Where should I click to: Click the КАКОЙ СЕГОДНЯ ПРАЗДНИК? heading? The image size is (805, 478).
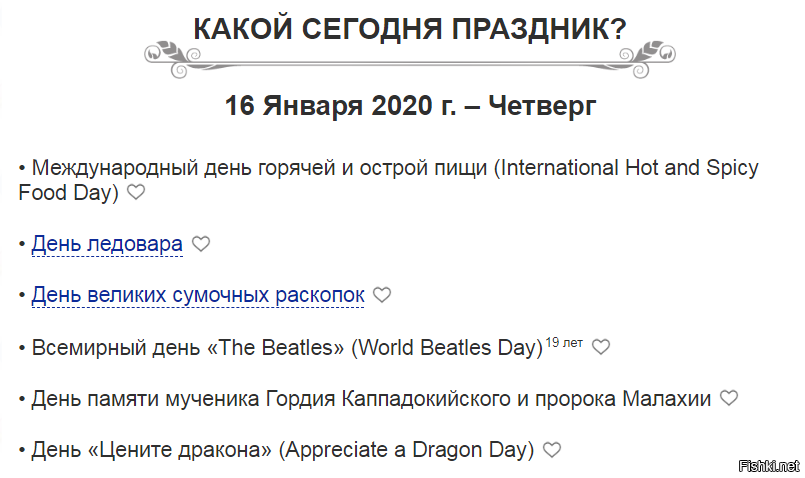pos(410,28)
